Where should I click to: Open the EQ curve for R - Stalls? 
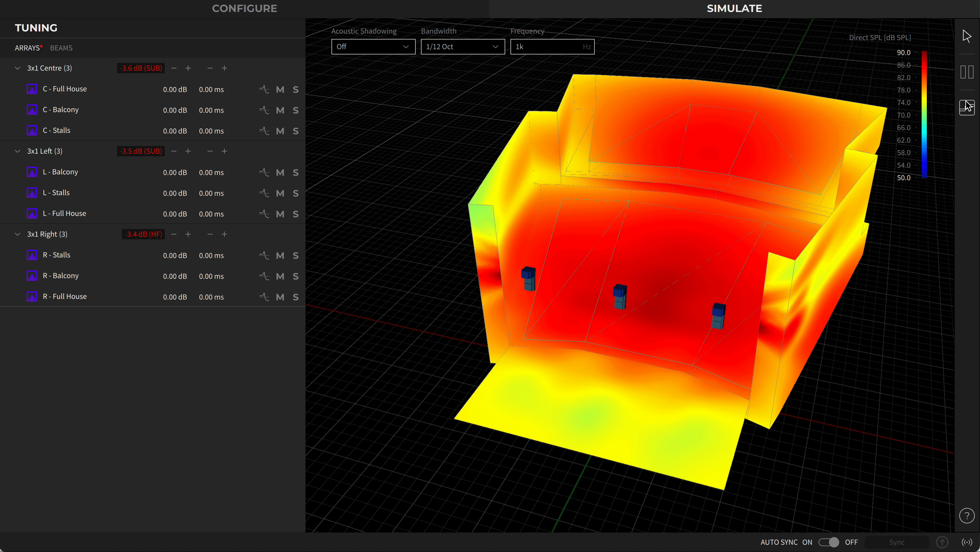click(x=264, y=255)
